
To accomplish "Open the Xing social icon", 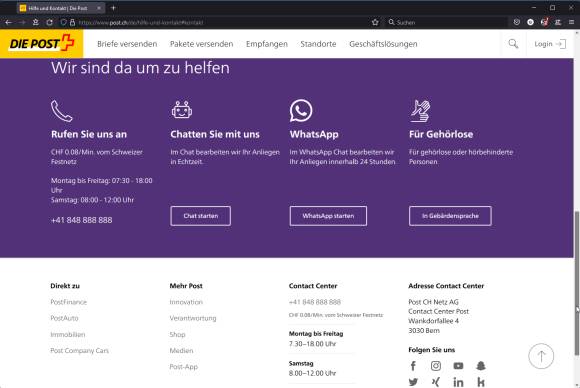I will [x=436, y=382].
